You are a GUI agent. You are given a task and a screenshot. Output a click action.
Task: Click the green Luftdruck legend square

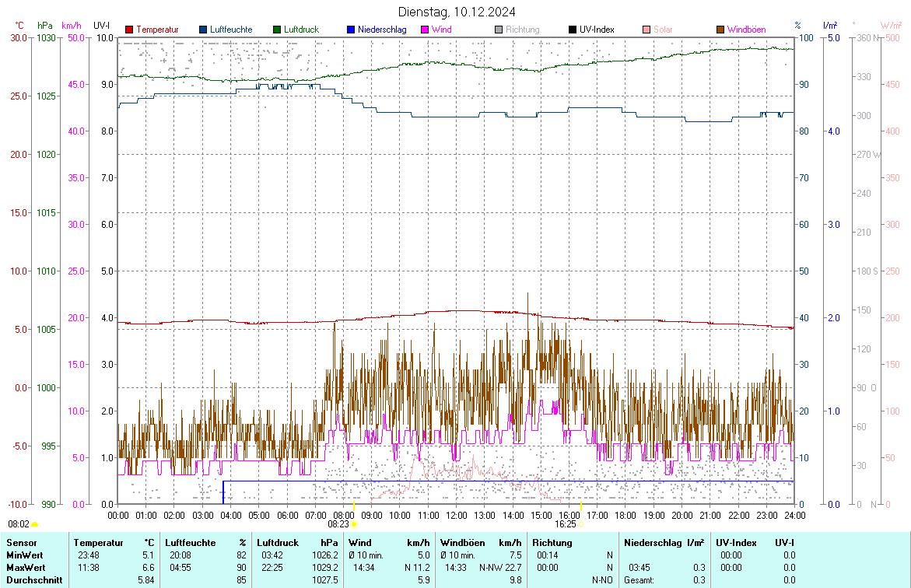(277, 30)
